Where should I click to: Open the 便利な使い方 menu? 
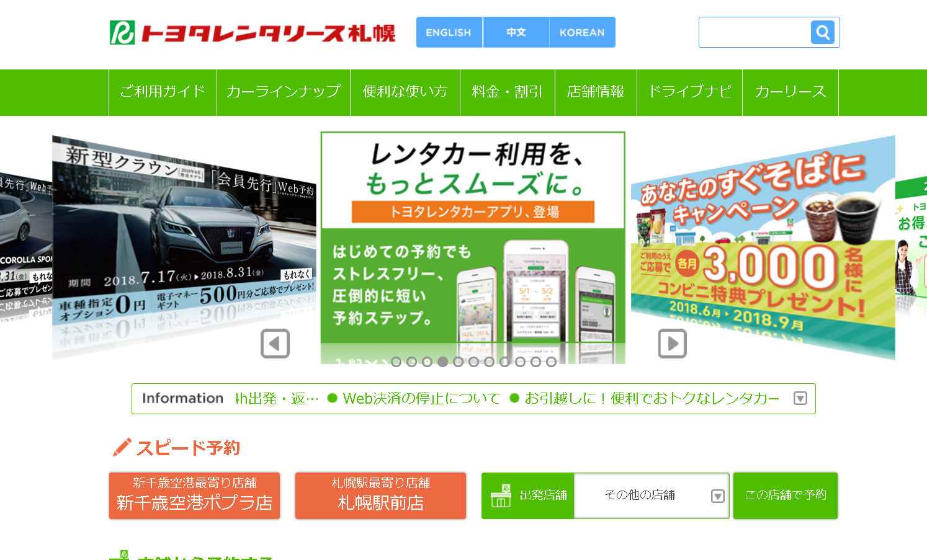405,92
